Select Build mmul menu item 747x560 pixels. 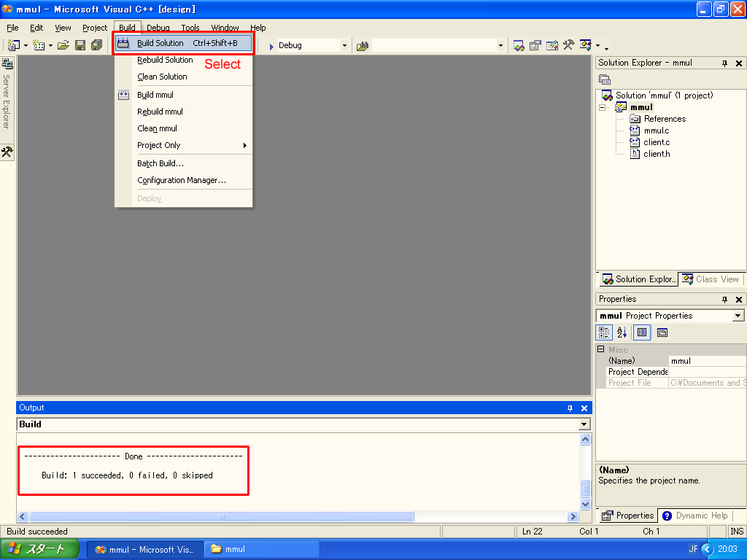pos(183,95)
